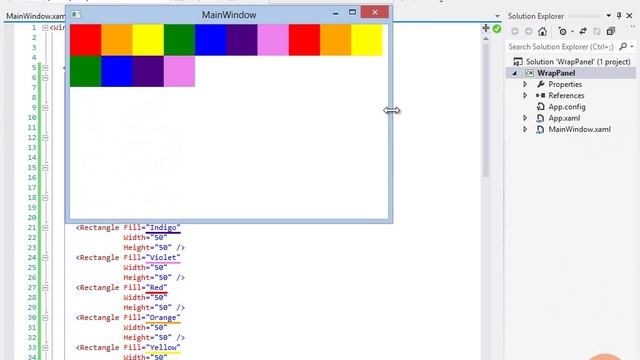Click the green square in MainWindow's top row

[179, 40]
